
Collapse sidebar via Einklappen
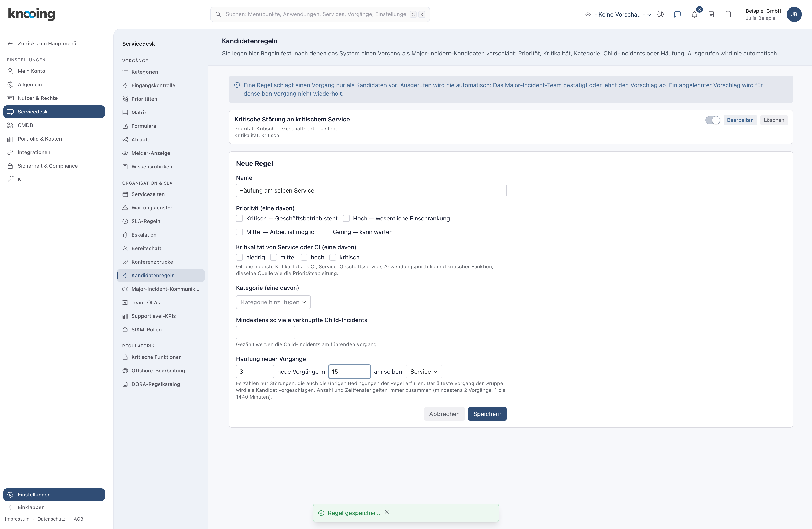31,507
